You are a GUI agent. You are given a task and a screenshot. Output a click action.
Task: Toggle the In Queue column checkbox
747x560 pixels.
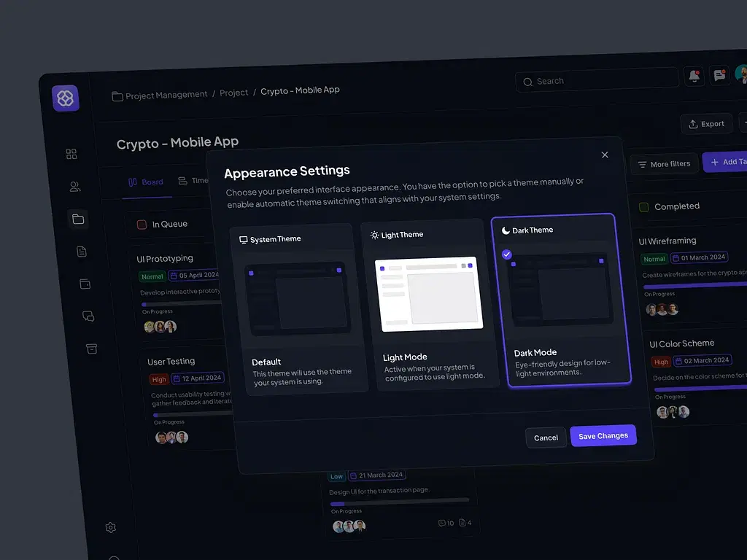[142, 225]
